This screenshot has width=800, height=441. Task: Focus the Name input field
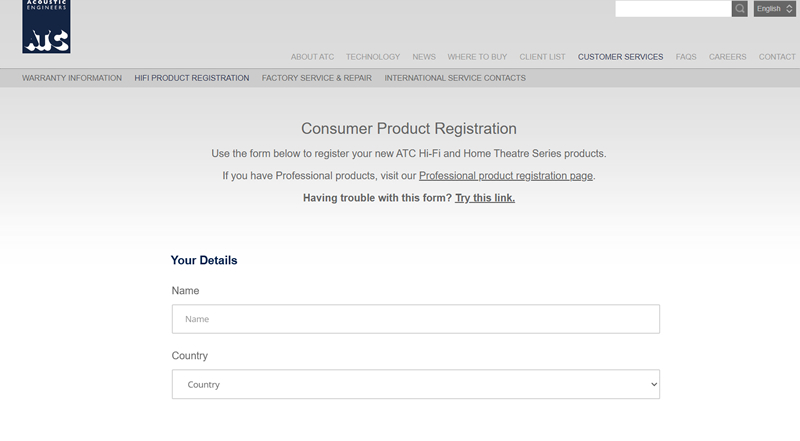click(415, 319)
